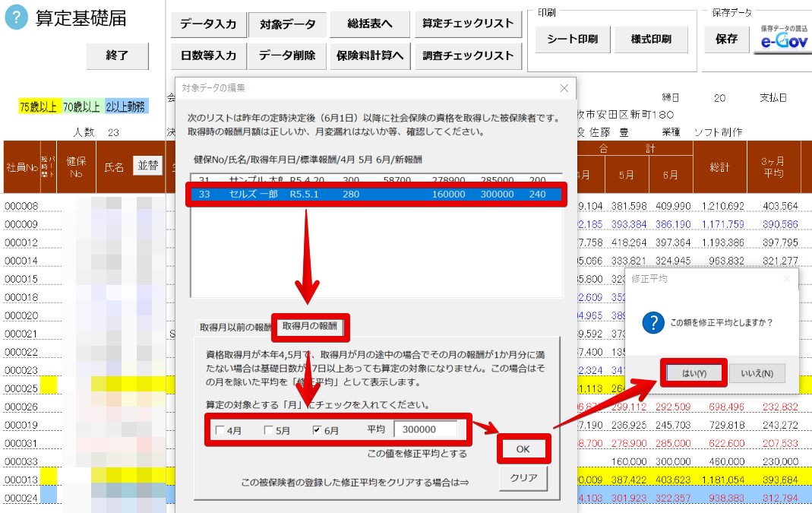Click the 健保No column header

76,167
